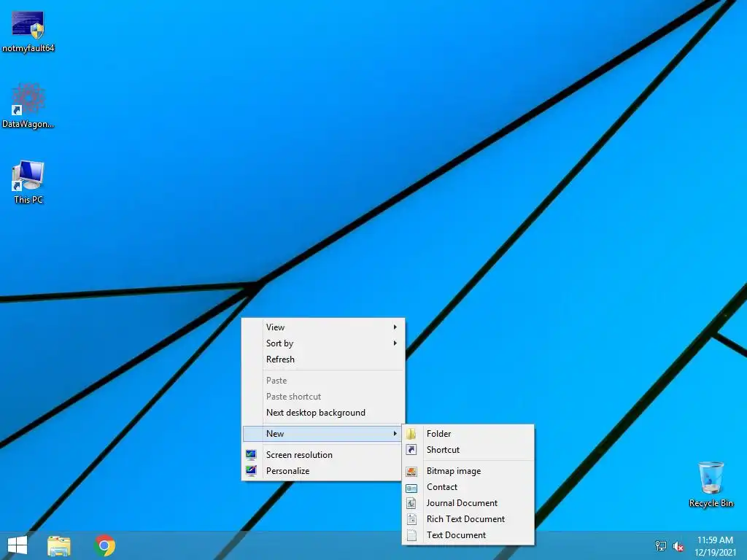Click the greyed-out Paste entry
This screenshot has height=560, width=747.
[323, 381]
